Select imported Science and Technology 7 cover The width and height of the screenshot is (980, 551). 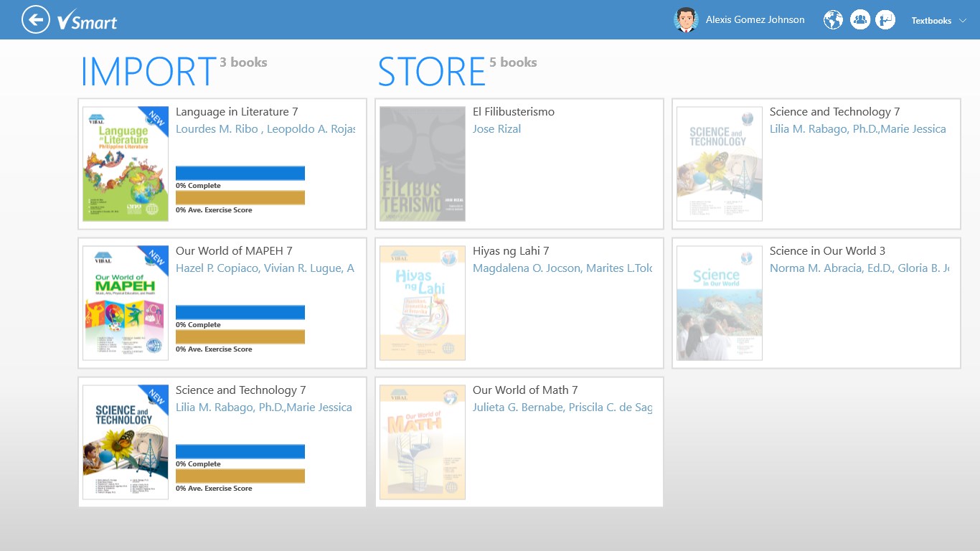pos(126,442)
